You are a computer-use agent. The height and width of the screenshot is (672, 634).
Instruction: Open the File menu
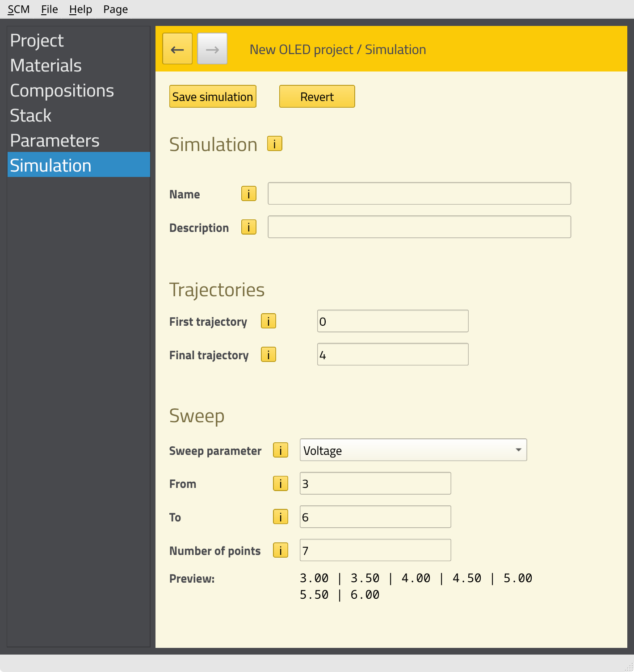49,9
